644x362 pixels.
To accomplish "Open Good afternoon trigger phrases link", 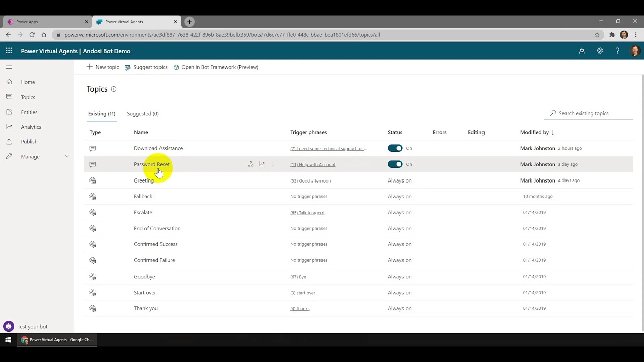I will tap(310, 180).
